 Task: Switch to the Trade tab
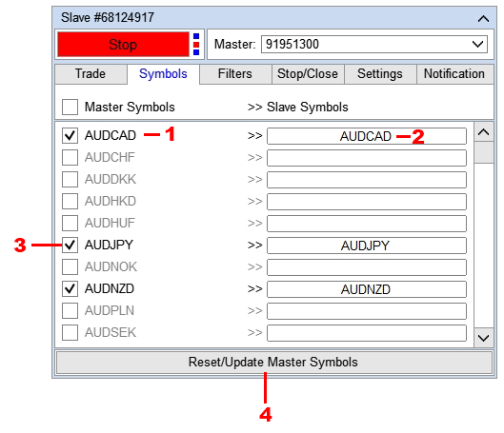click(91, 74)
